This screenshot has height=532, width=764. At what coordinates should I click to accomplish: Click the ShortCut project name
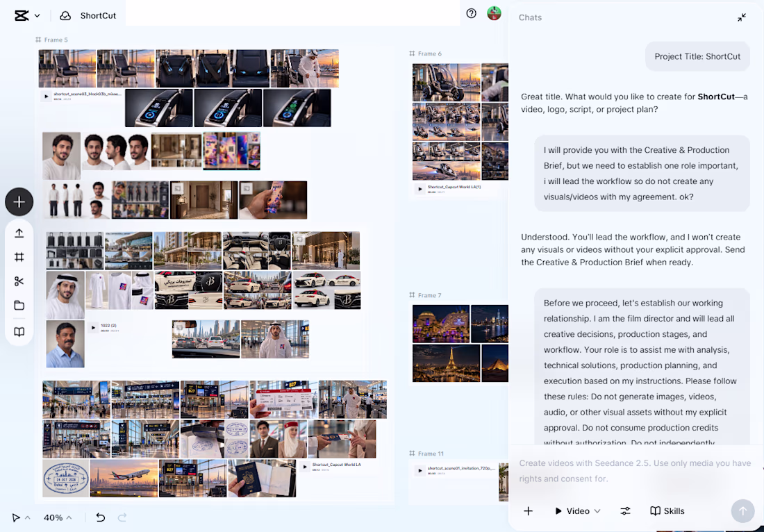(98, 15)
